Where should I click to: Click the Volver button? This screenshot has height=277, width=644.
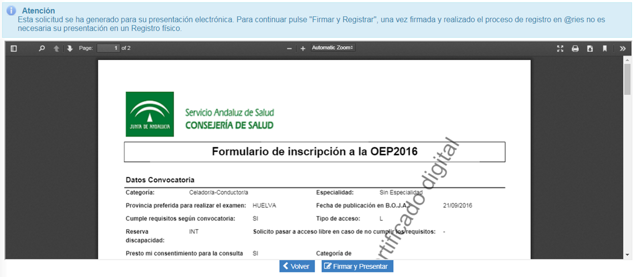(x=297, y=266)
